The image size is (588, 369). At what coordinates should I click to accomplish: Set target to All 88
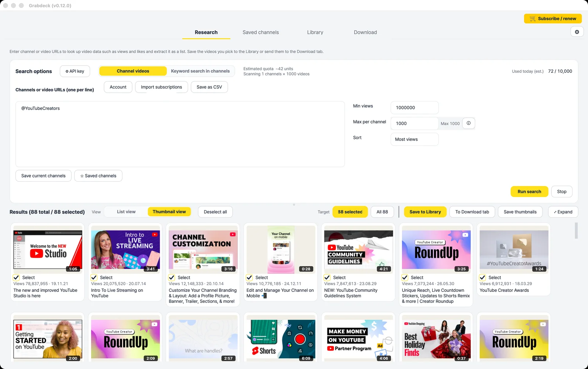(x=382, y=212)
